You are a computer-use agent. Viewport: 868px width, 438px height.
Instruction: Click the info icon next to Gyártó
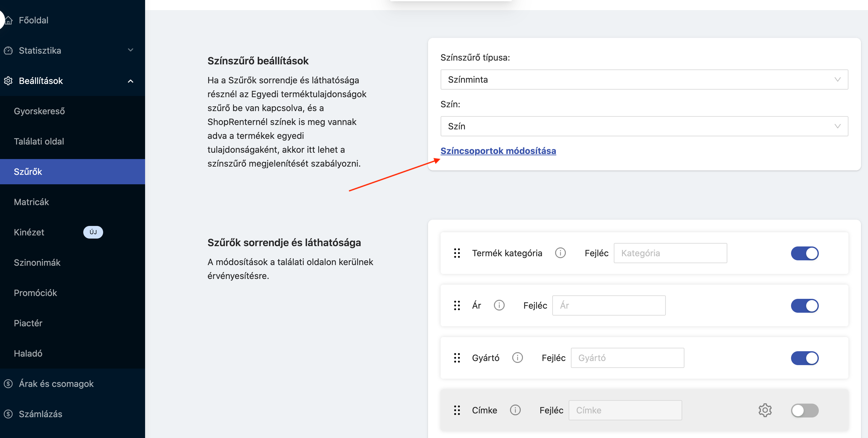tap(517, 358)
